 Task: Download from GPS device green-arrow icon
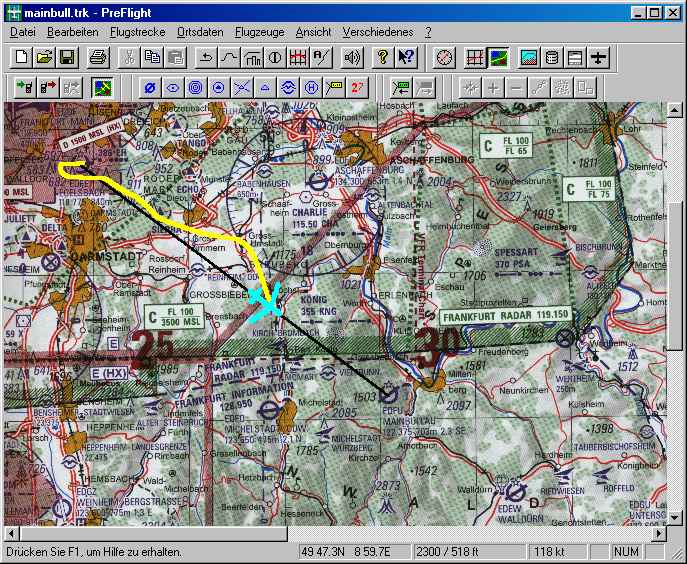click(x=25, y=88)
